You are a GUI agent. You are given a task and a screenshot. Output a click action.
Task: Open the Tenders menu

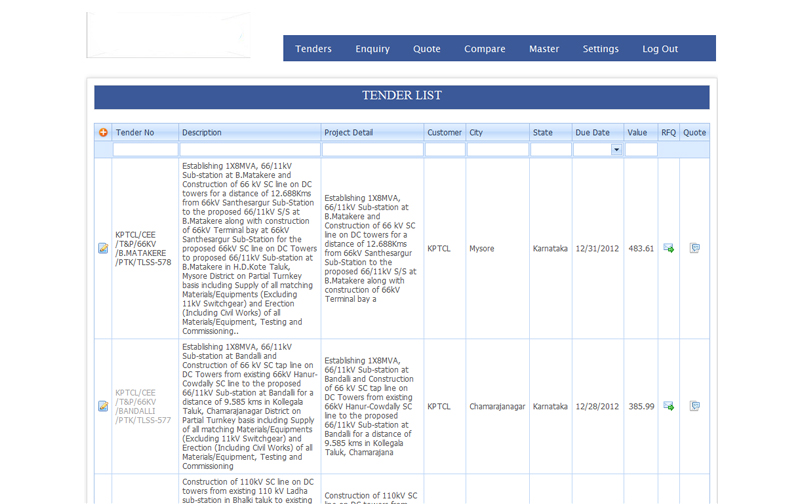313,49
